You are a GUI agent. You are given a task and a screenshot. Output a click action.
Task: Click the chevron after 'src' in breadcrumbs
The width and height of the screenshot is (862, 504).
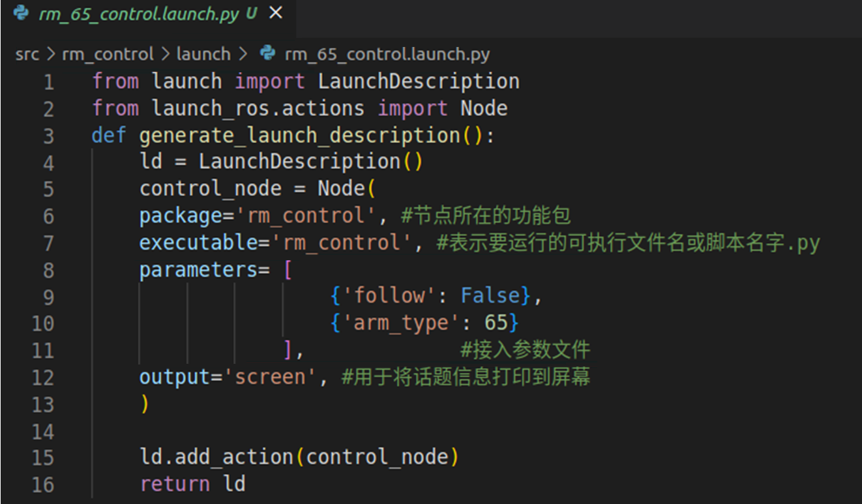pyautogui.click(x=51, y=54)
